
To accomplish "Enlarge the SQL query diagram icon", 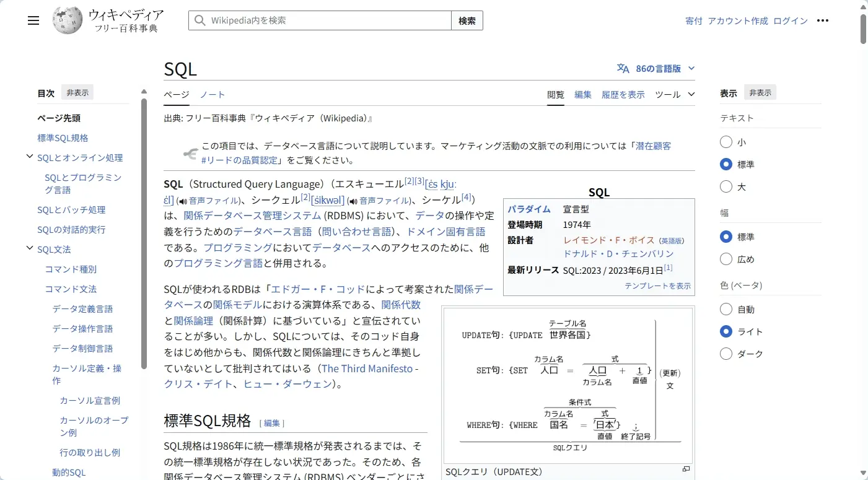I will pos(686,469).
